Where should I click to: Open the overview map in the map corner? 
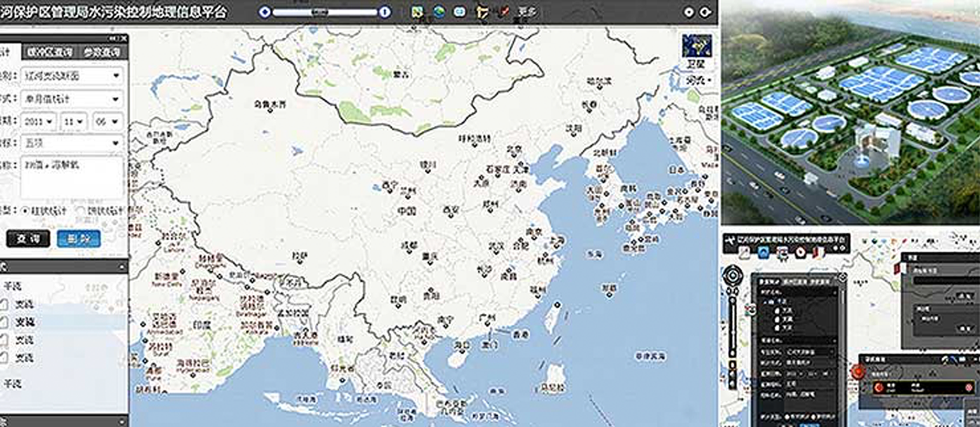pos(697,48)
